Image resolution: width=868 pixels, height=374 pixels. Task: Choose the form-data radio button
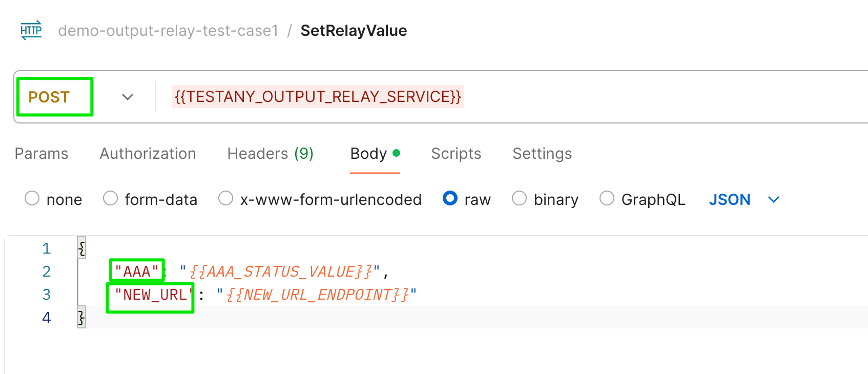tap(111, 198)
